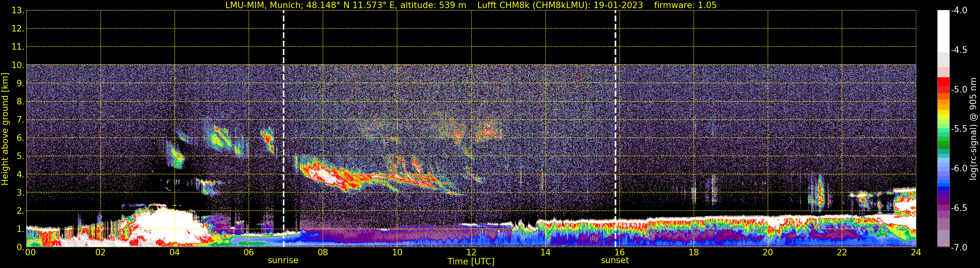Click the x-axis tick label '14'
The width and height of the screenshot is (980, 268).
pyautogui.click(x=545, y=252)
